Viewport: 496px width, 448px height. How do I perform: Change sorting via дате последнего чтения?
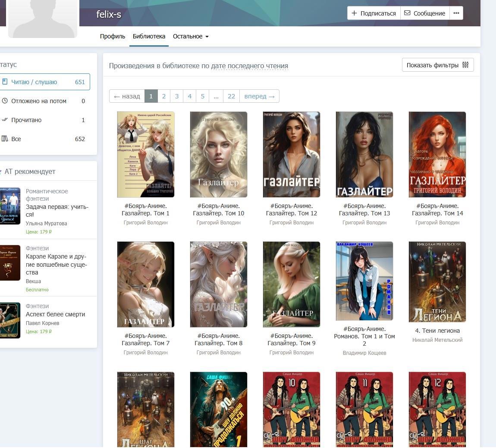[249, 66]
